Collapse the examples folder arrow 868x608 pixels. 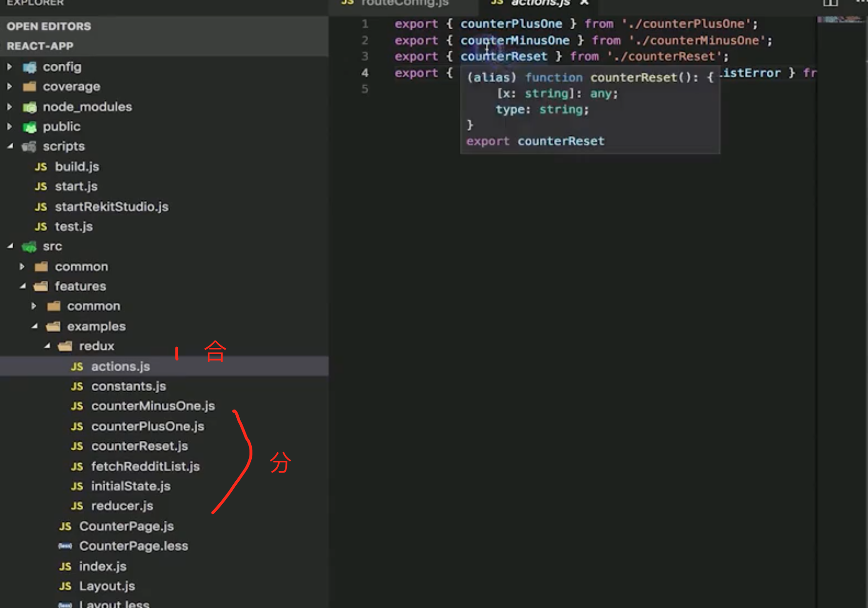click(x=34, y=326)
